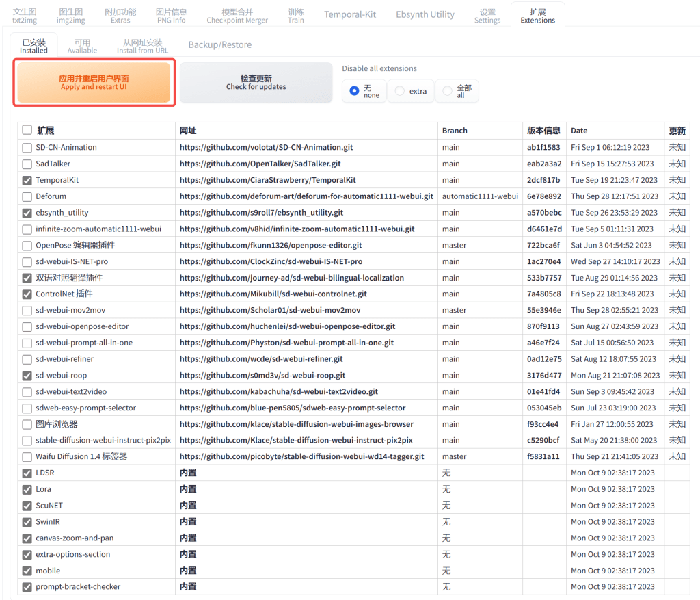Click the Check for updates button
The image size is (700, 600).
tap(256, 83)
